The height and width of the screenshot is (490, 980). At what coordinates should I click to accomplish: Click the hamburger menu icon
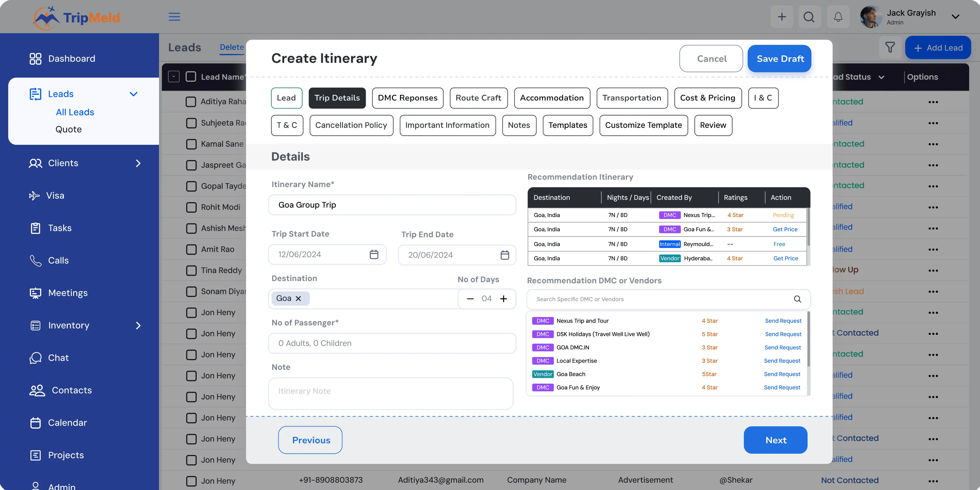(x=174, y=17)
